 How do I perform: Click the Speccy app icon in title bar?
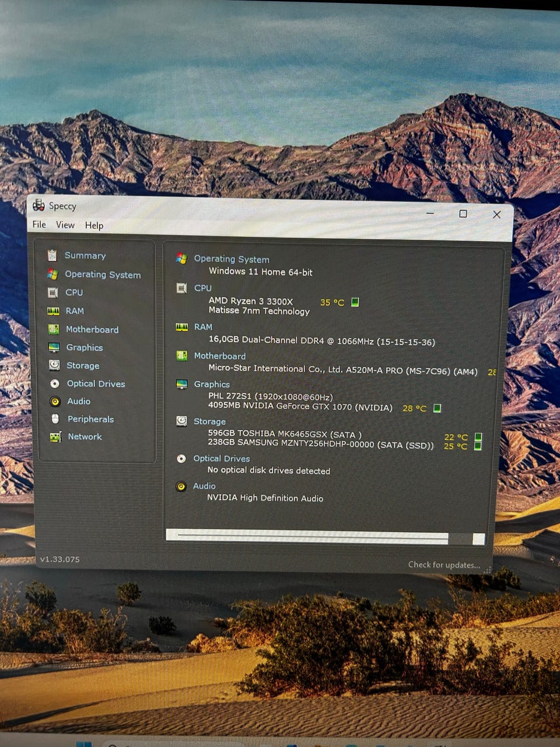(x=38, y=205)
